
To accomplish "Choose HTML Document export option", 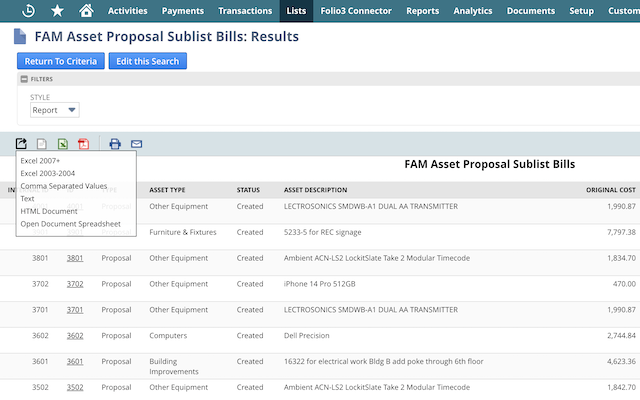I will 49,211.
